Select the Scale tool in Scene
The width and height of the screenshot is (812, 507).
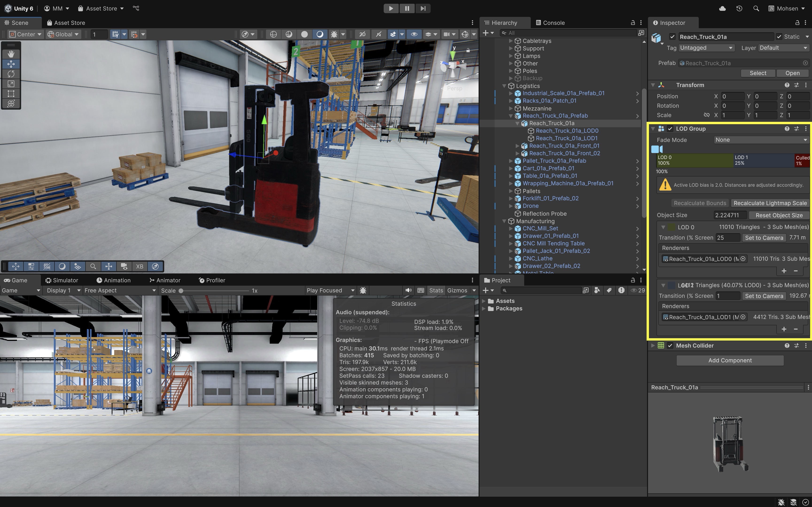(11, 84)
